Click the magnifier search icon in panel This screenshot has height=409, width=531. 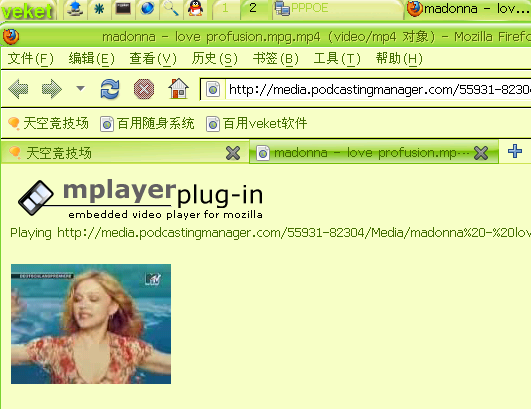(171, 9)
